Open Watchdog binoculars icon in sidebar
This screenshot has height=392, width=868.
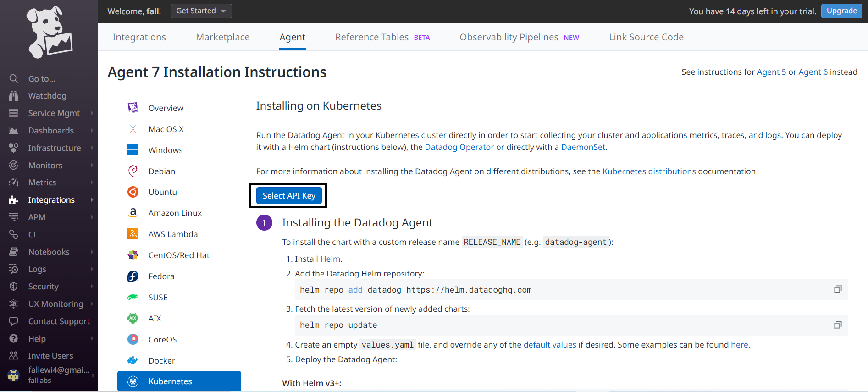tap(14, 96)
